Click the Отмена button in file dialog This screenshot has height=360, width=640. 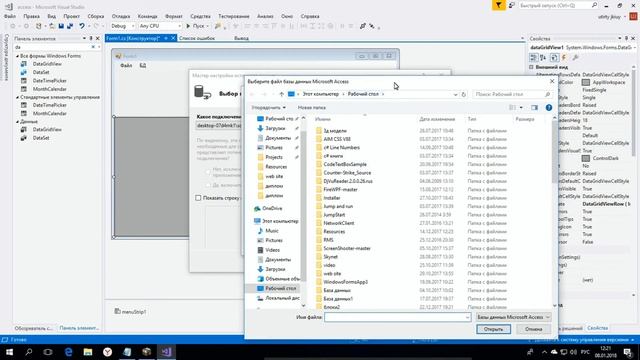pyautogui.click(x=533, y=329)
